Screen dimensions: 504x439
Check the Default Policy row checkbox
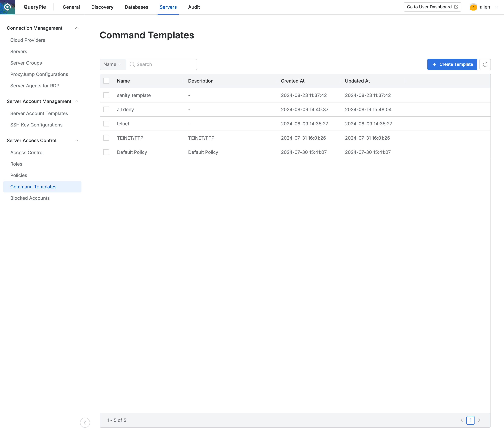click(x=106, y=152)
